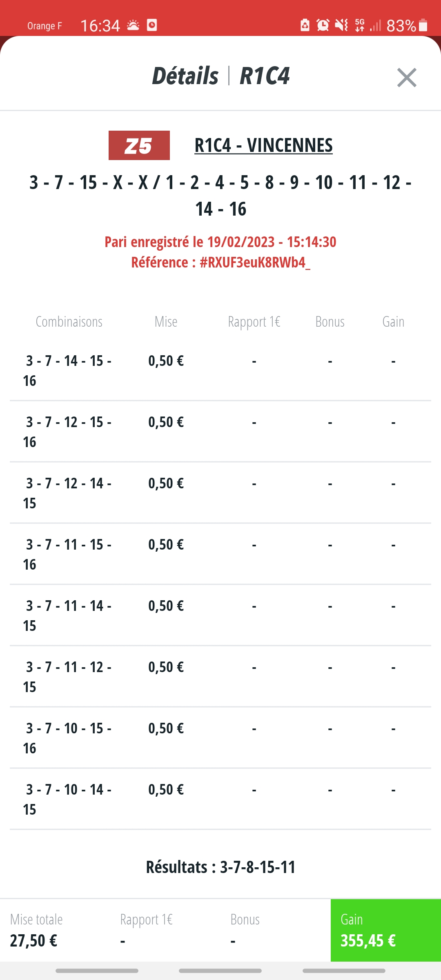The image size is (441, 980).
Task: Tap the green Gain 355,45 € box
Action: point(386,930)
